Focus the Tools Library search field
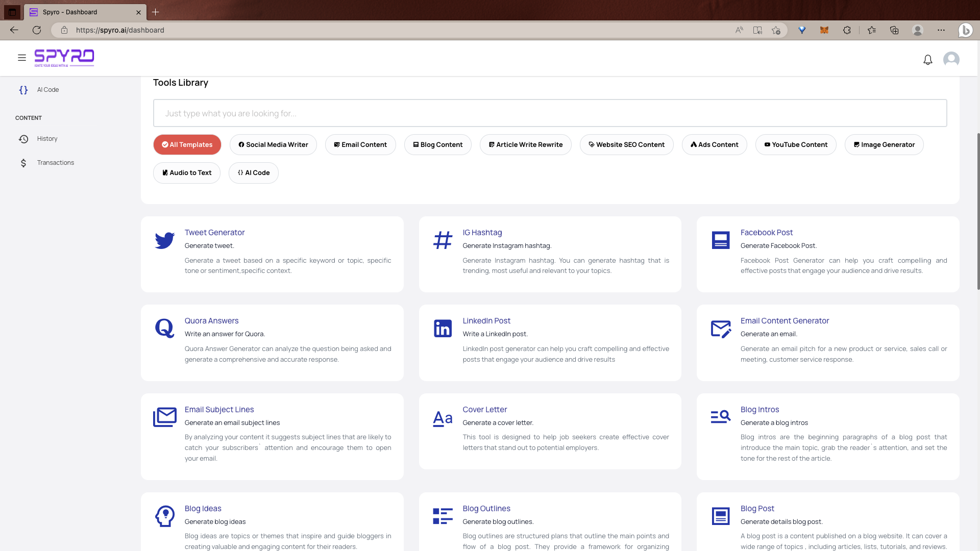This screenshot has height=551, width=980. pos(550,113)
